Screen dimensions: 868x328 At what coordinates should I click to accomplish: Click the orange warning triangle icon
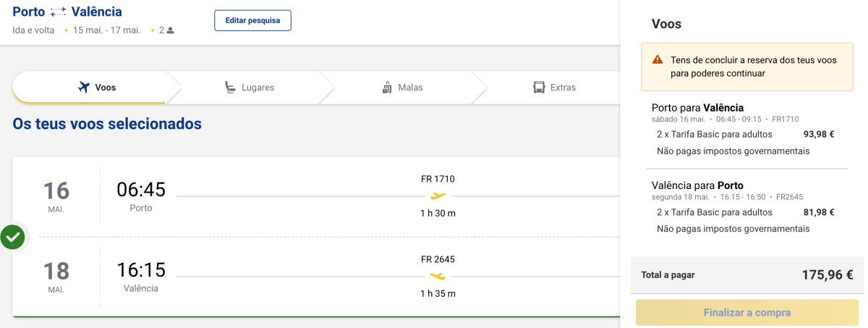658,60
